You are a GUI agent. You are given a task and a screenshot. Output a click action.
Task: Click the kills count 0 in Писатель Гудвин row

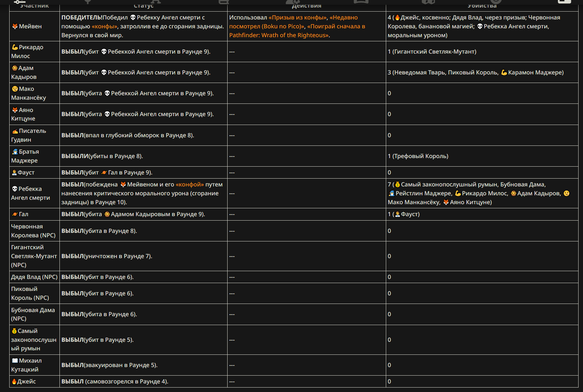tap(389, 135)
